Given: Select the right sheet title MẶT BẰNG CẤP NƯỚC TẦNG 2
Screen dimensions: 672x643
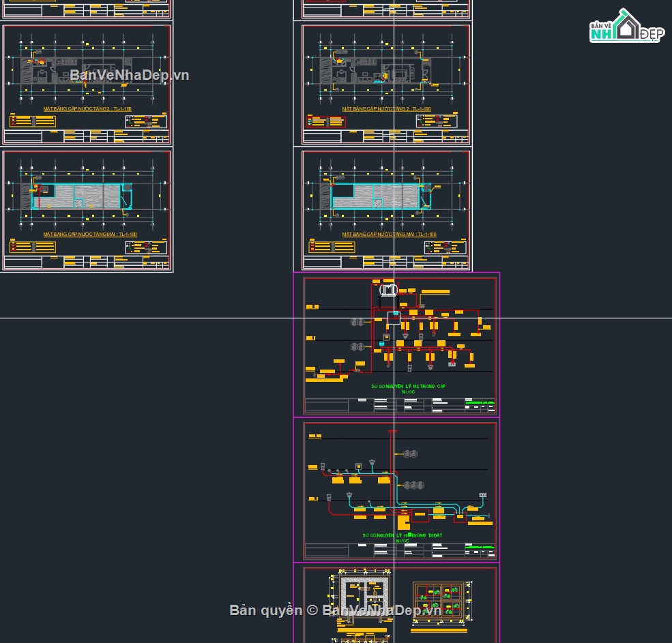Looking at the screenshot, I should tap(386, 109).
